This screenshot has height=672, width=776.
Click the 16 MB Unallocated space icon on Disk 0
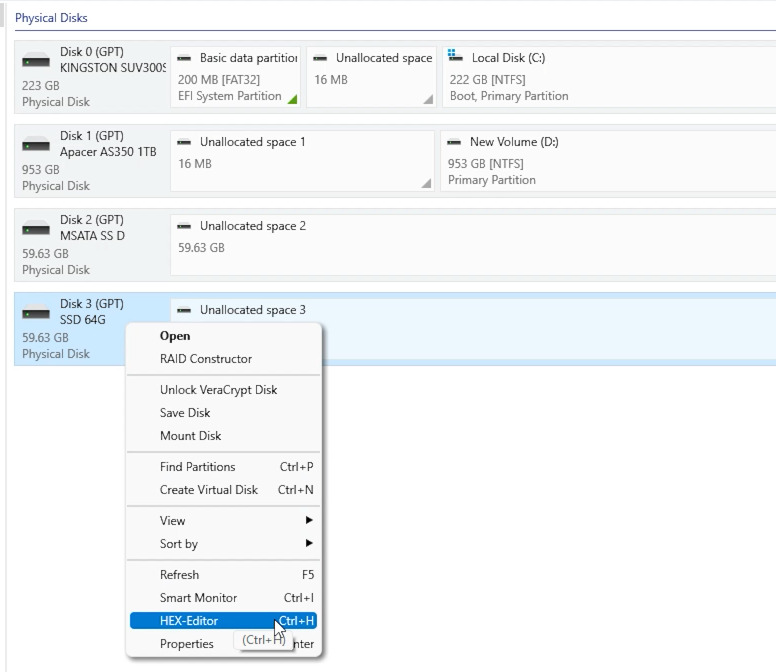point(320,58)
